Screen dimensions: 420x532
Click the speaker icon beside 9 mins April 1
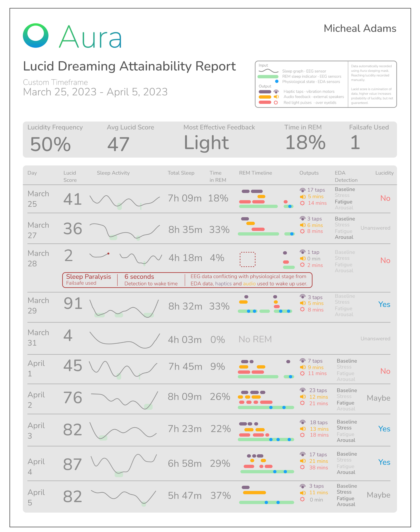(303, 367)
